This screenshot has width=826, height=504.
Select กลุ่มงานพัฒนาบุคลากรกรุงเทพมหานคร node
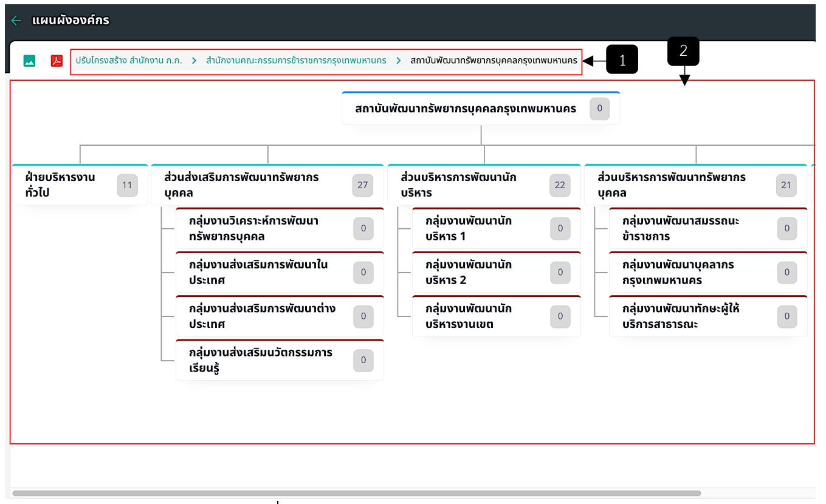(708, 272)
